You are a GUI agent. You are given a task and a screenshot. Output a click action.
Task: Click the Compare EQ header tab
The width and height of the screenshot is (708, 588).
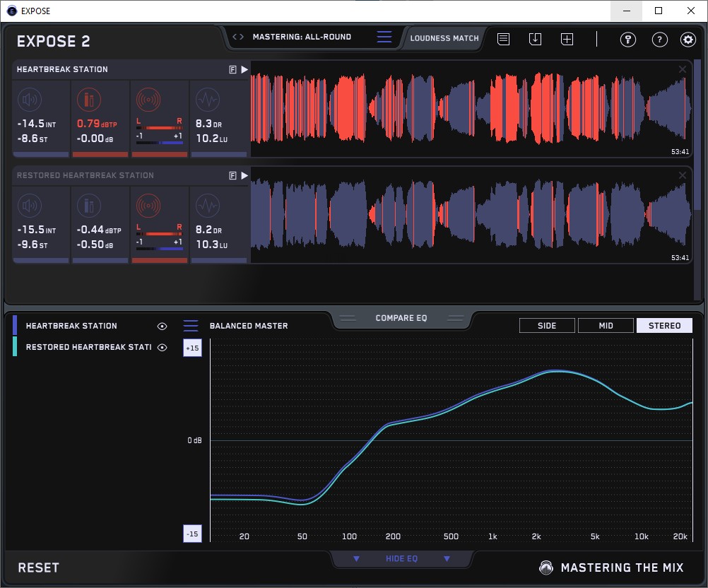[401, 319]
